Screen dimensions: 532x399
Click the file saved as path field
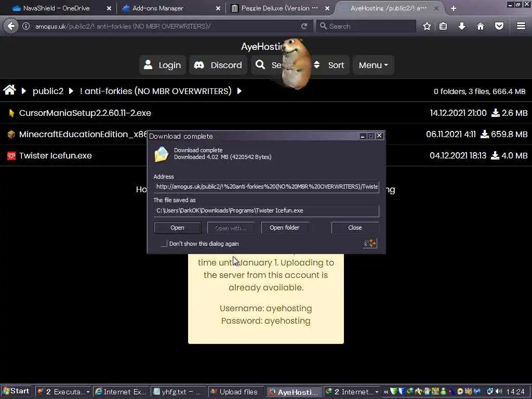pos(267,210)
